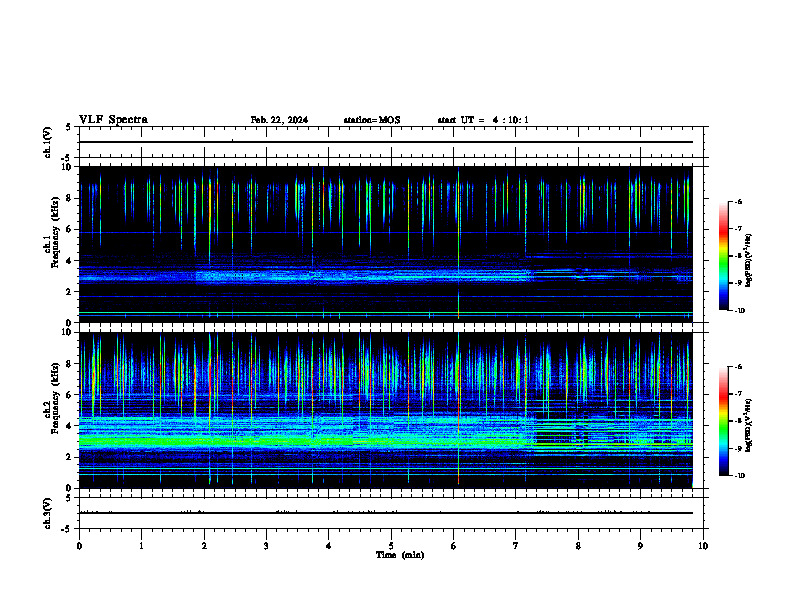Click the "5" tick on ch.1(V) axis
Image resolution: width=792 pixels, height=612 pixels.
[70, 127]
